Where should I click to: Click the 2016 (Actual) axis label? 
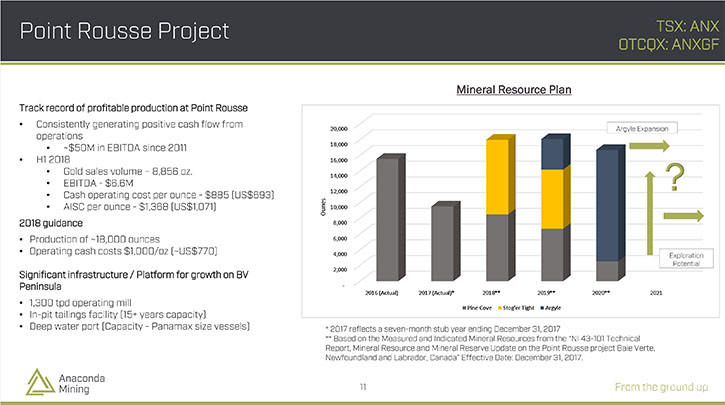coord(381,293)
